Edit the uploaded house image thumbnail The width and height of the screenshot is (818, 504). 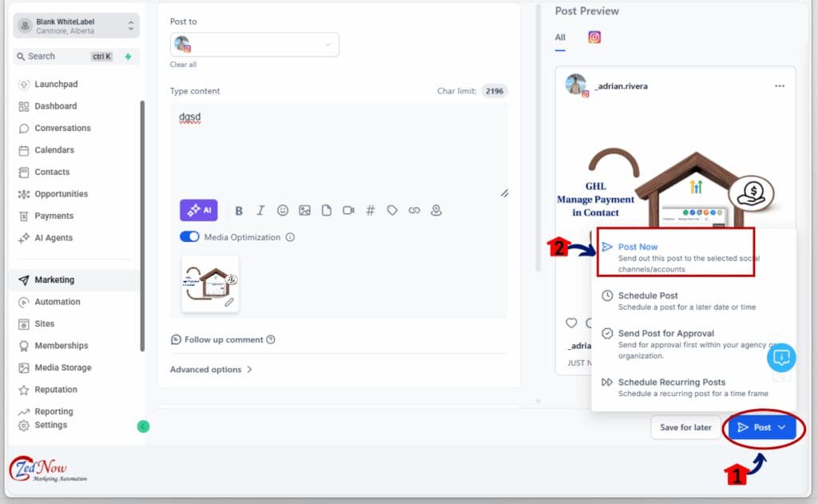click(229, 302)
